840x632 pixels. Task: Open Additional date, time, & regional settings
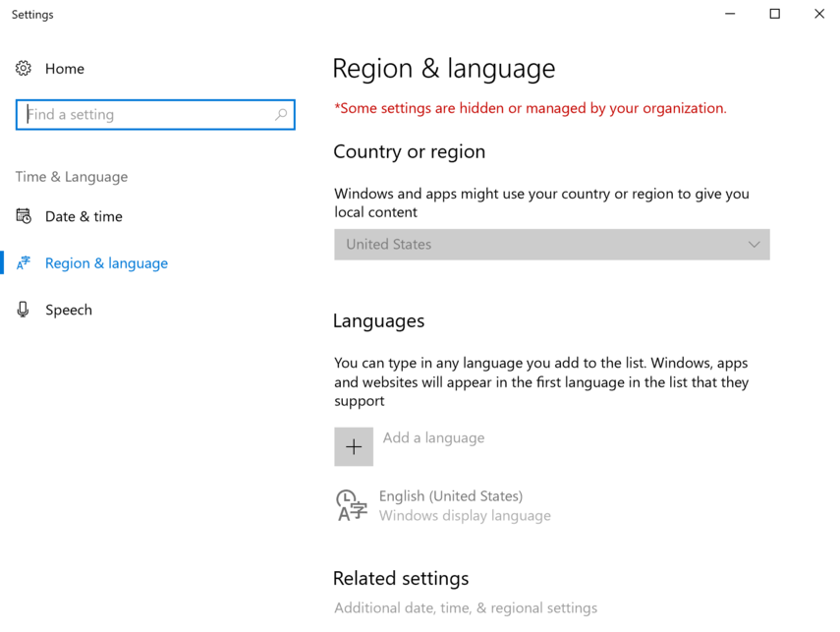pyautogui.click(x=466, y=608)
